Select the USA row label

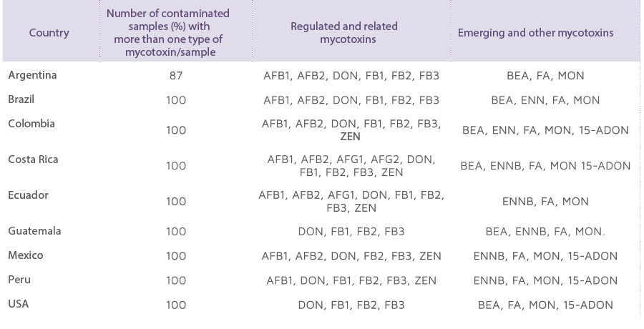click(19, 304)
